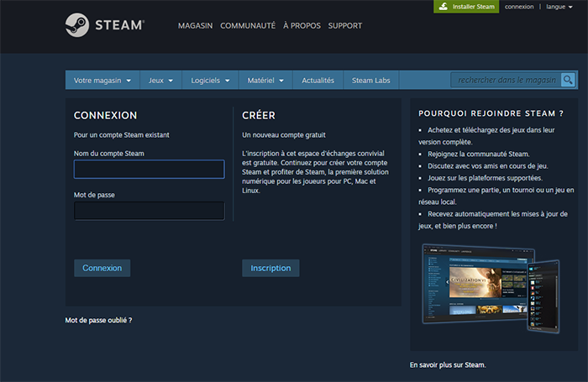Click the Steam client preview image
The width and height of the screenshot is (588, 382).
point(491,288)
